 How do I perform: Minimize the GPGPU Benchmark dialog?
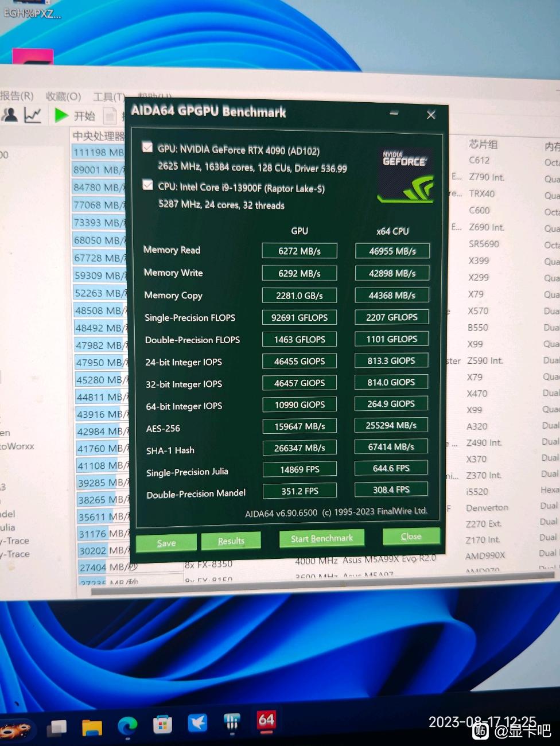[x=394, y=113]
